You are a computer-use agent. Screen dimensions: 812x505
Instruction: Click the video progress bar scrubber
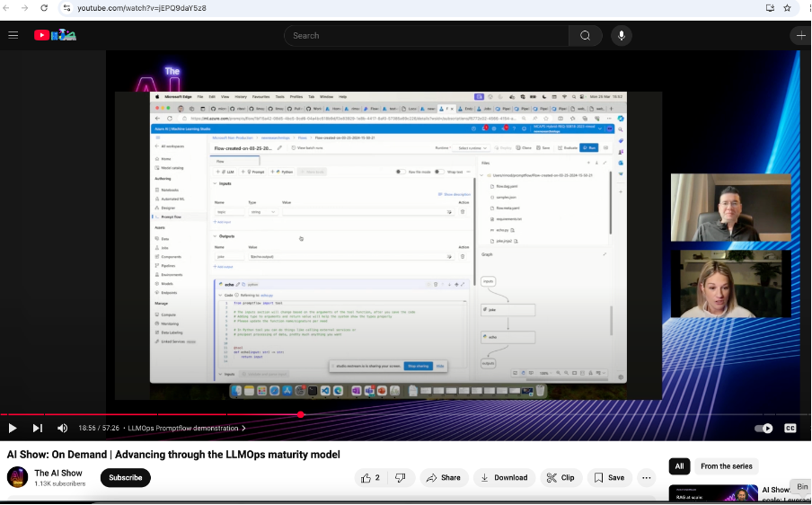pos(300,415)
